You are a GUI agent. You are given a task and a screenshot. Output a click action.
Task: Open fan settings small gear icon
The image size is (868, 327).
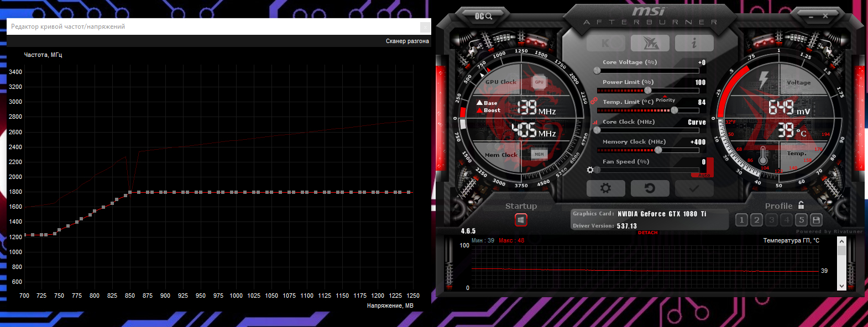[x=590, y=170]
